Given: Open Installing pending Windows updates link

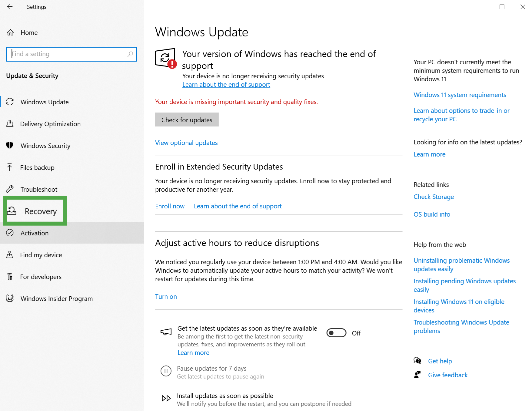Looking at the screenshot, I should 465,285.
